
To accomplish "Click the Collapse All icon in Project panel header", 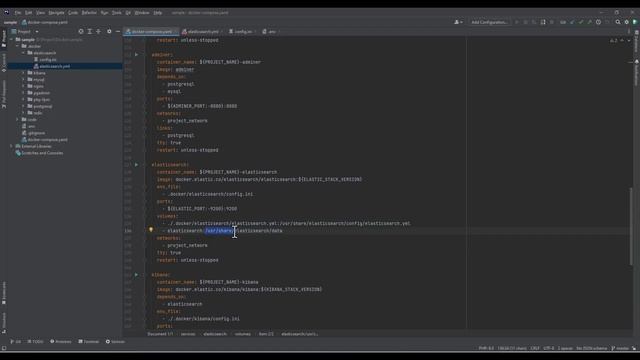I will click(98, 31).
